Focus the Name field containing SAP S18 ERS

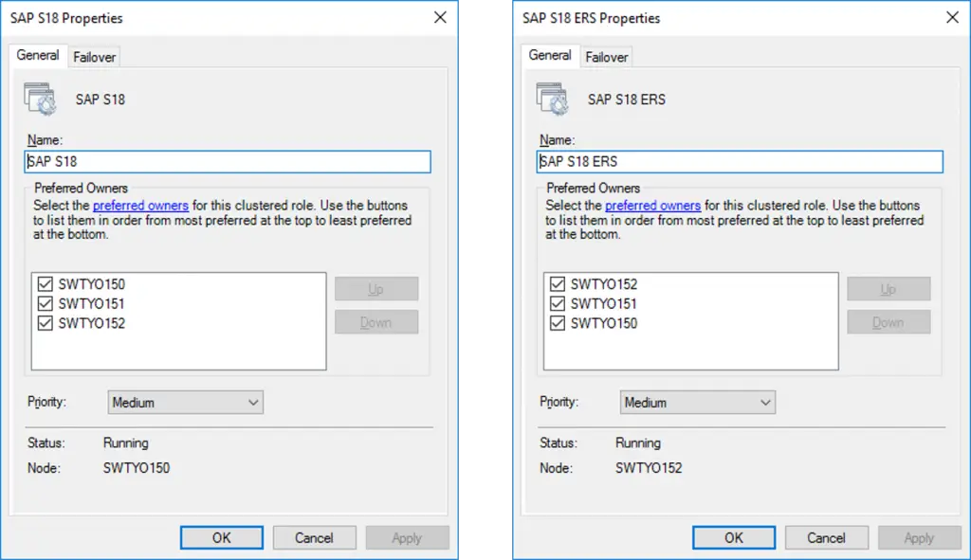tap(740, 161)
